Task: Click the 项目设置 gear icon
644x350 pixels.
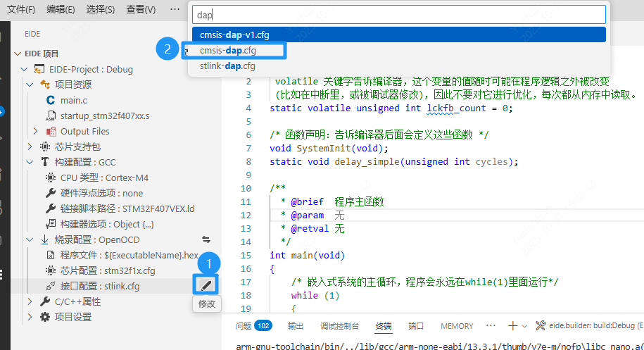Action: click(45, 317)
